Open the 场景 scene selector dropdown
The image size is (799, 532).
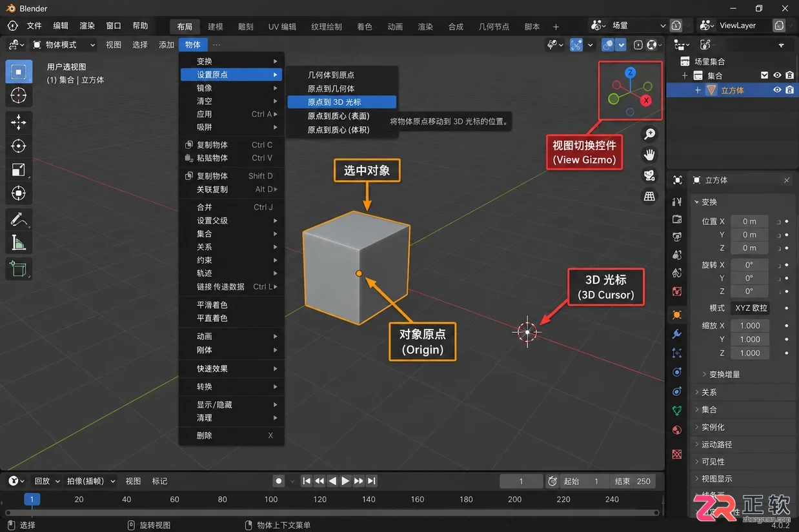coord(629,25)
